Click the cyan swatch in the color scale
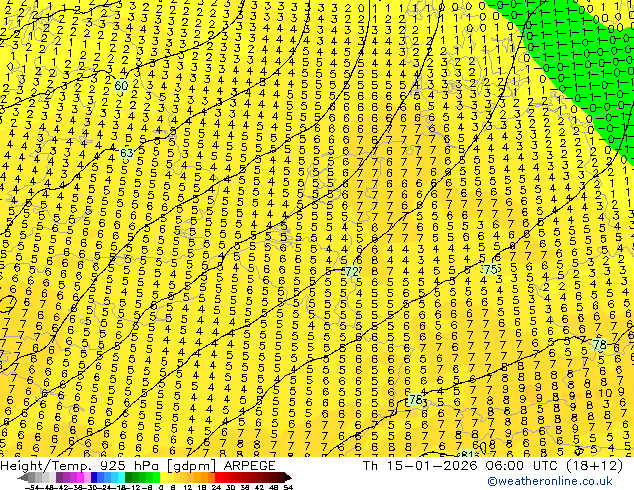This screenshot has width=634, height=490. coord(121,477)
